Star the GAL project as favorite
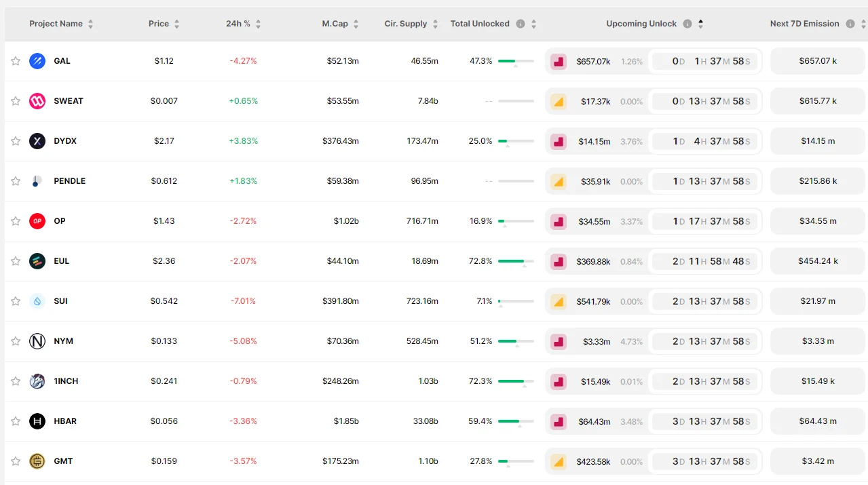This screenshot has width=868, height=485. 16,61
